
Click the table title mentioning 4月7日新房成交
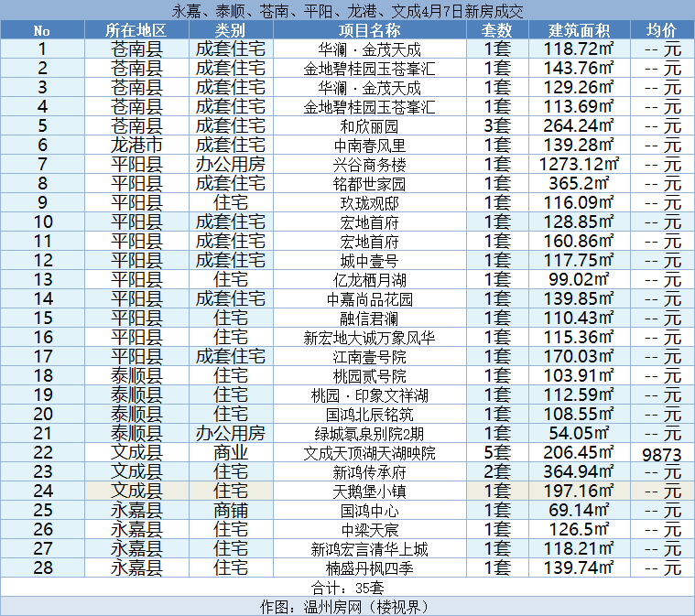[348, 11]
